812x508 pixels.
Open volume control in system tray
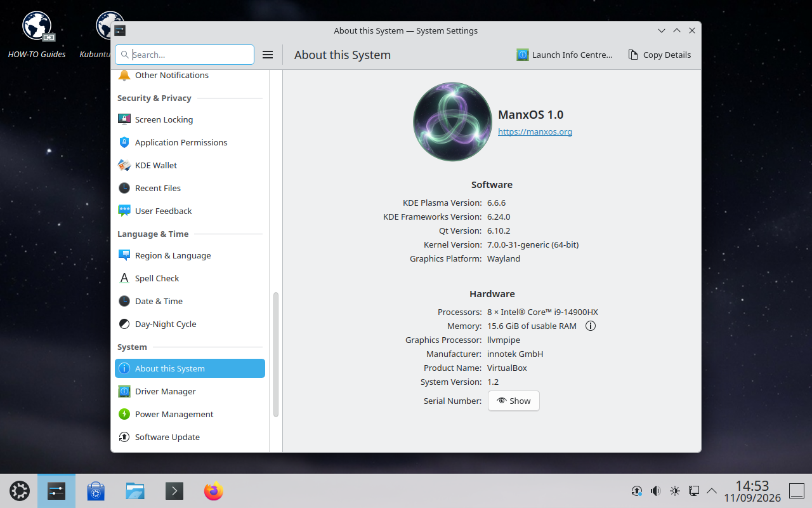pyautogui.click(x=656, y=491)
